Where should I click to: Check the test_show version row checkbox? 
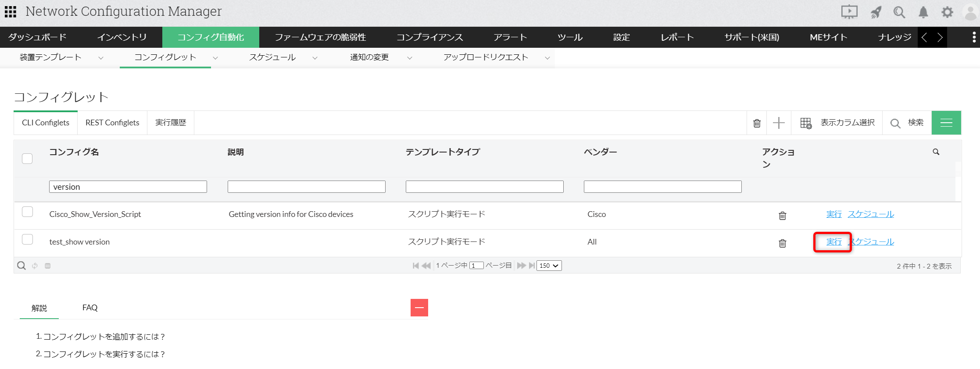tap(27, 239)
